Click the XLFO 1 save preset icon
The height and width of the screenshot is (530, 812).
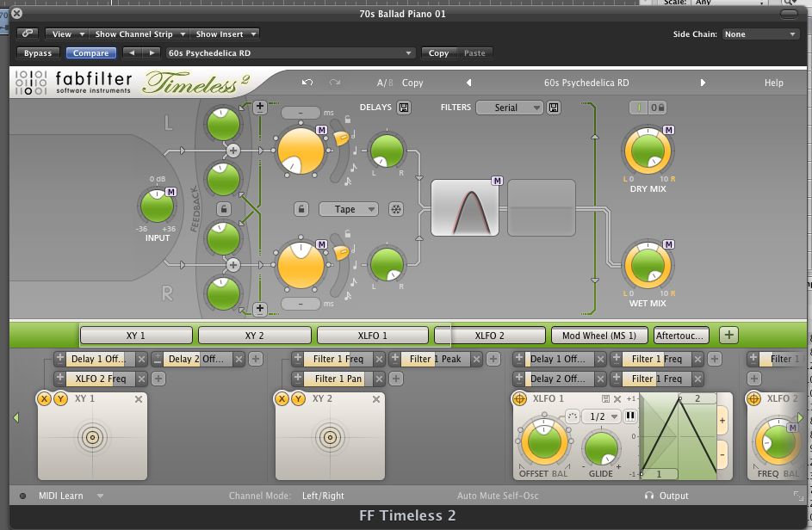click(605, 399)
